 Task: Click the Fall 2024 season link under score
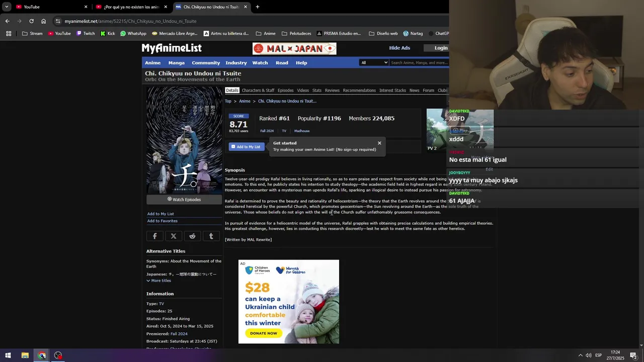(267, 131)
